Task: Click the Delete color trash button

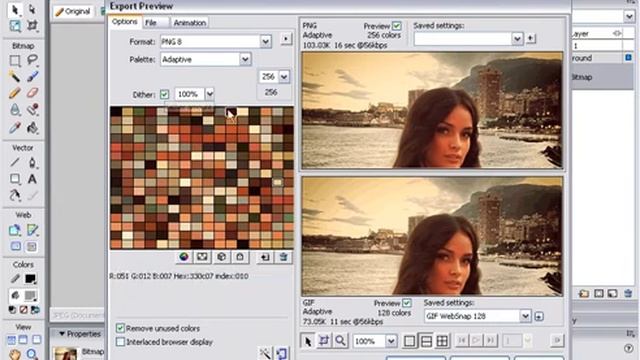Action: [283, 257]
